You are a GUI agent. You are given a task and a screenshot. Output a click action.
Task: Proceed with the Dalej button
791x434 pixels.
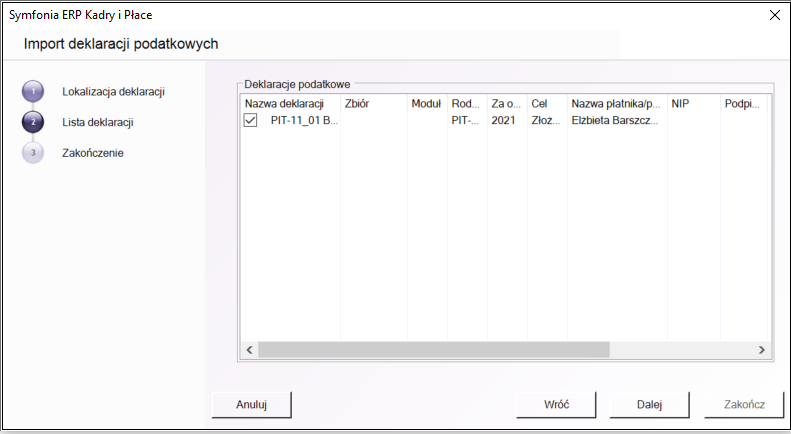point(649,404)
